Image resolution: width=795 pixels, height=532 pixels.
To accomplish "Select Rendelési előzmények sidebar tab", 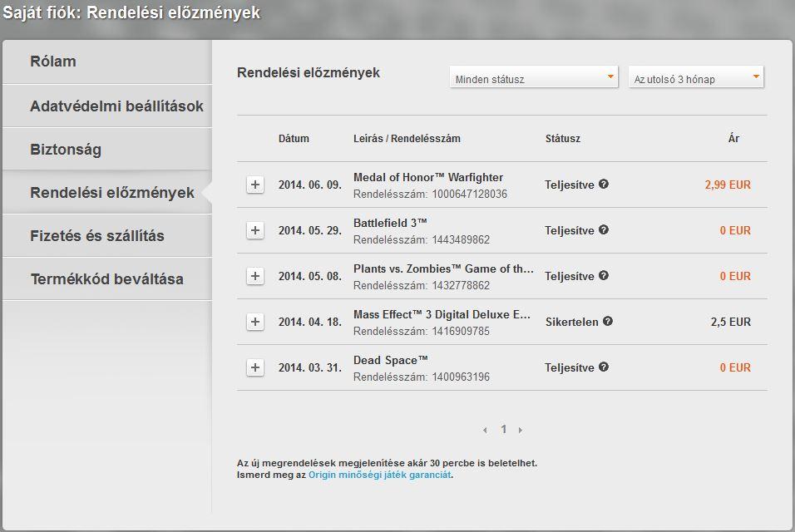I will (x=107, y=193).
